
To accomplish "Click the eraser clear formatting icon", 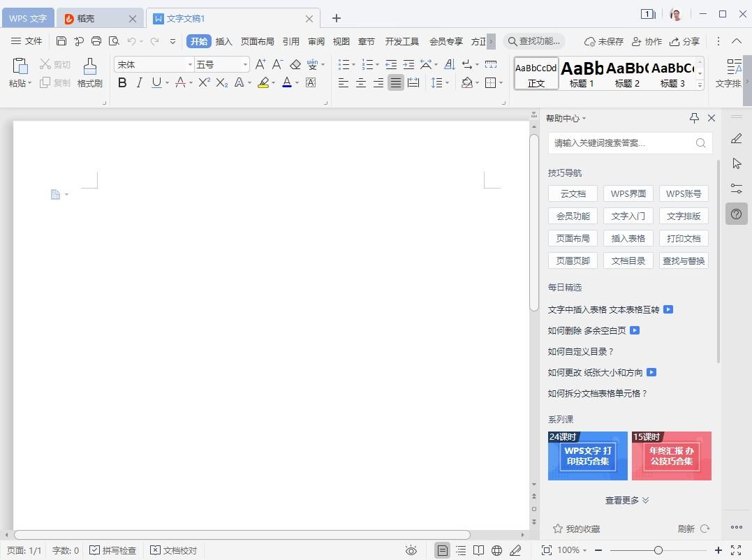I will 295,64.
